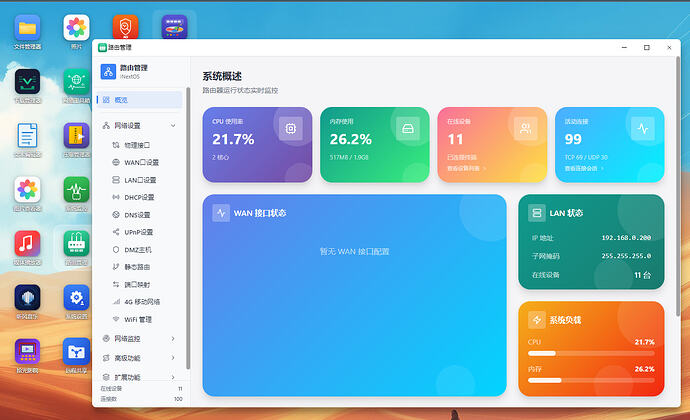
Task: Open the dark download-arrow app icon on the desktop
Action: (27, 82)
